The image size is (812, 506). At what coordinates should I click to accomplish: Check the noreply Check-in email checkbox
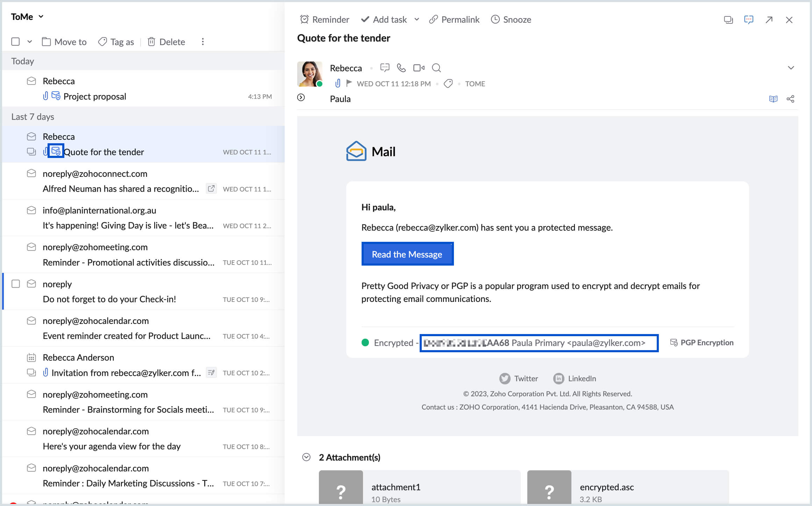[16, 284]
